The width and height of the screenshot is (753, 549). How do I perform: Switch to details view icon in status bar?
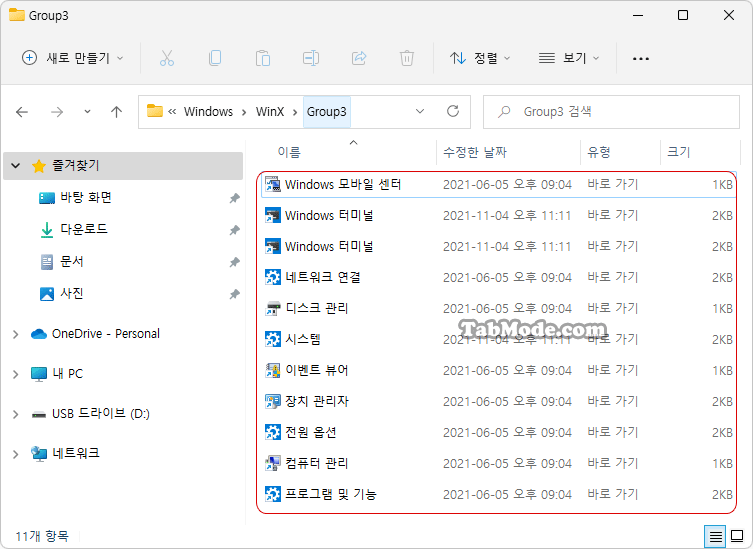click(715, 536)
